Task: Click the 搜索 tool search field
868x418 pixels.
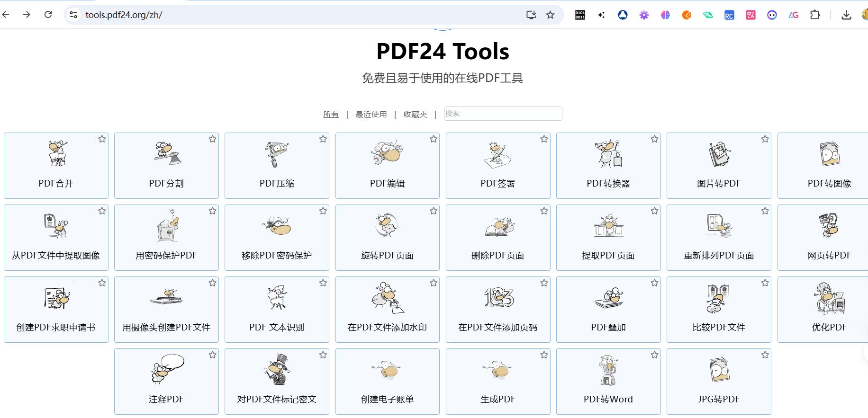Action: click(503, 114)
